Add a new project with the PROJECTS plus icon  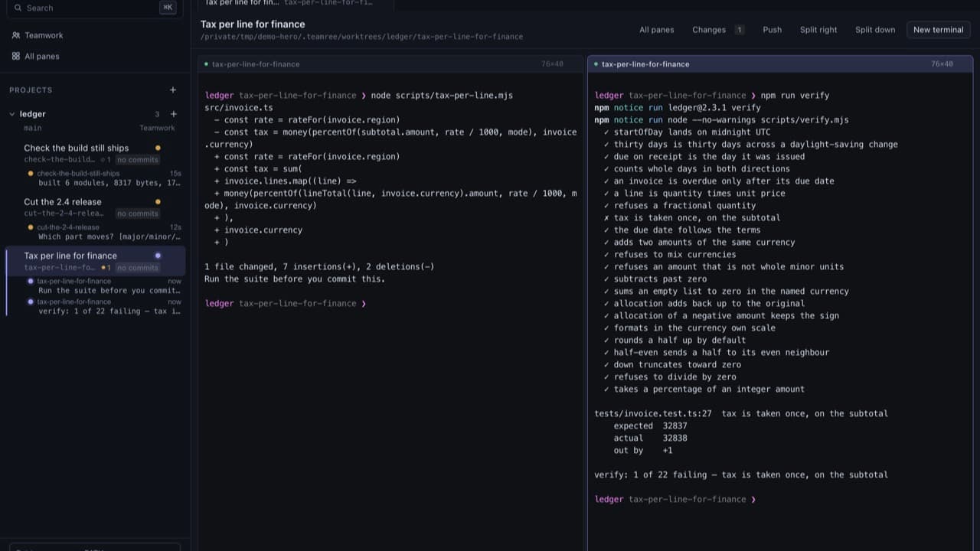[x=173, y=90]
